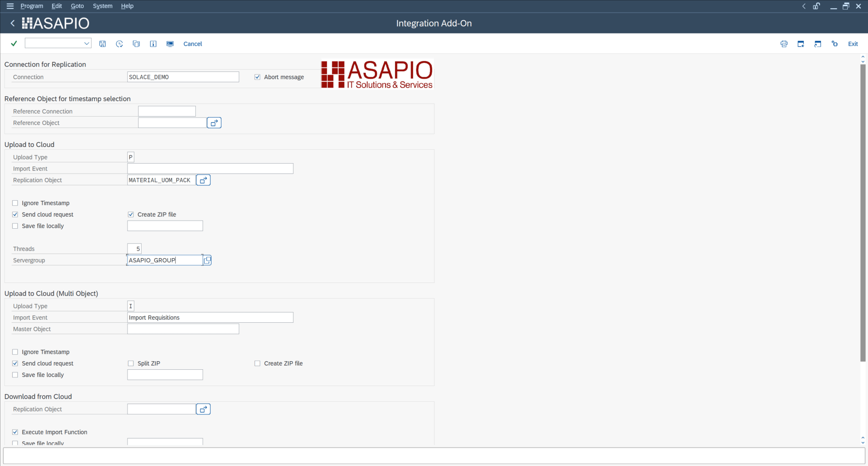This screenshot has height=466, width=868.
Task: Click the copy variant icon in toolbar
Action: click(136, 44)
